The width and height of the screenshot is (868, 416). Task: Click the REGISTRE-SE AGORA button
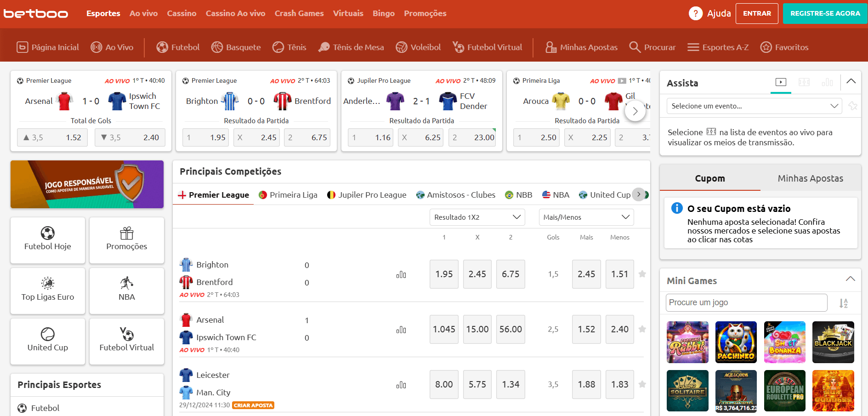[825, 13]
